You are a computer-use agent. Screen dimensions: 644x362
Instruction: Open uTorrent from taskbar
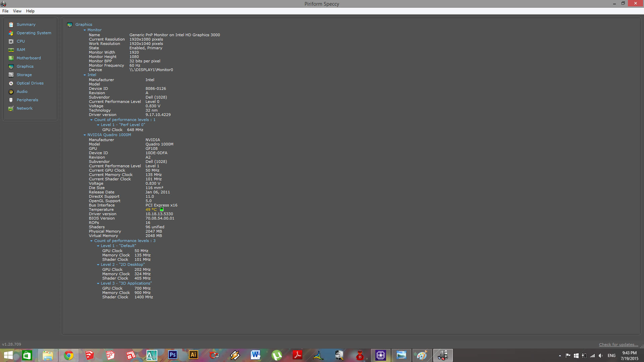tap(277, 355)
